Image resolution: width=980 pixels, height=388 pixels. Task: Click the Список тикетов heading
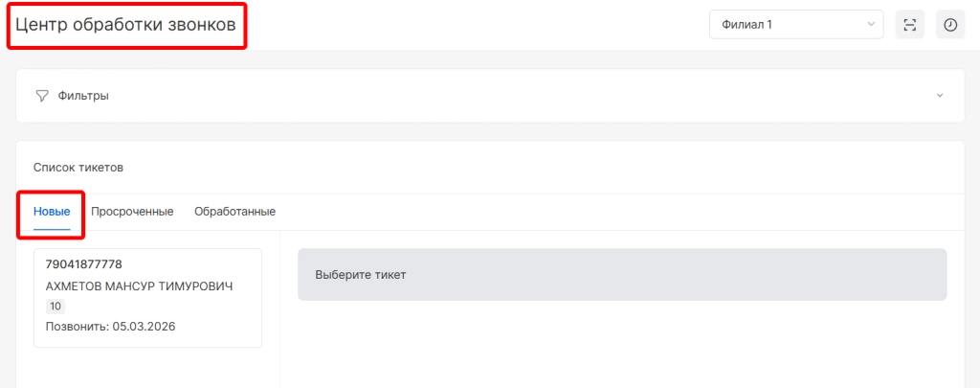(78, 168)
